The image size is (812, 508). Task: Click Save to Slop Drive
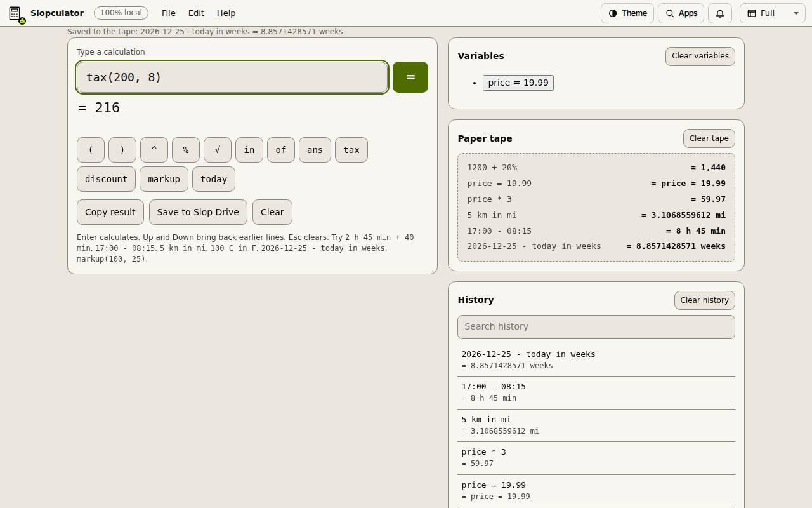point(198,212)
